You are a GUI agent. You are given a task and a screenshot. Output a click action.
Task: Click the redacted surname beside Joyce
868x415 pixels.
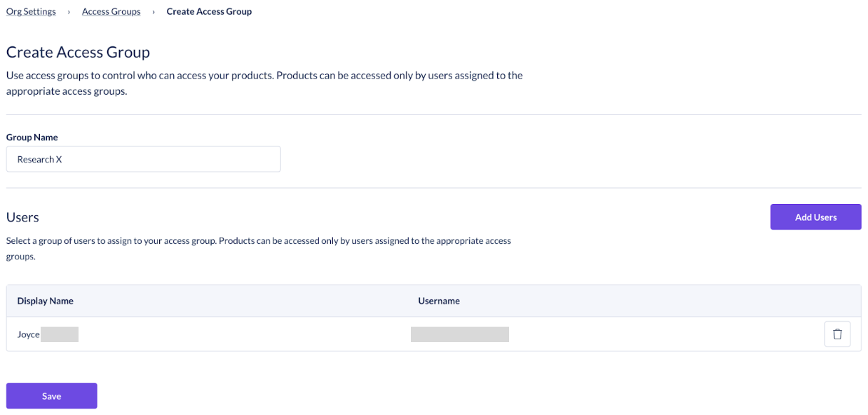pos(60,334)
